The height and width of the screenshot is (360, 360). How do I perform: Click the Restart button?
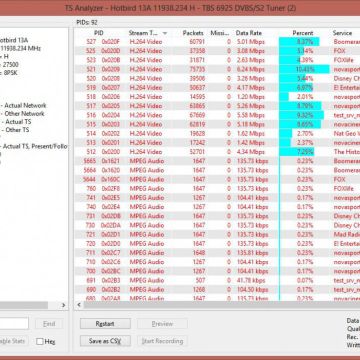[105, 324]
